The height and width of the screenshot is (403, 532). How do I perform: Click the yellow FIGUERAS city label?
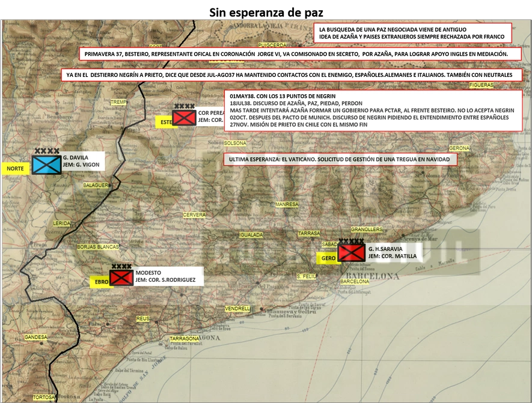point(482,85)
